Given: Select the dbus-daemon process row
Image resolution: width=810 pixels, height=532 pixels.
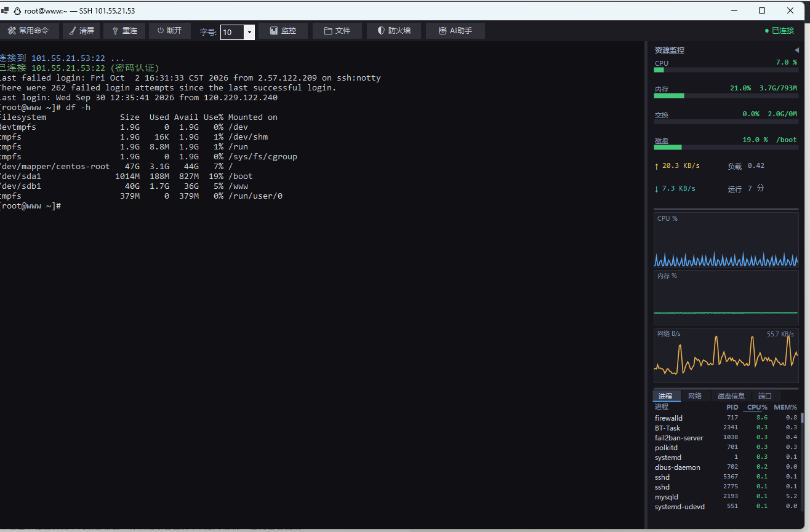Looking at the screenshot, I should 726,467.
